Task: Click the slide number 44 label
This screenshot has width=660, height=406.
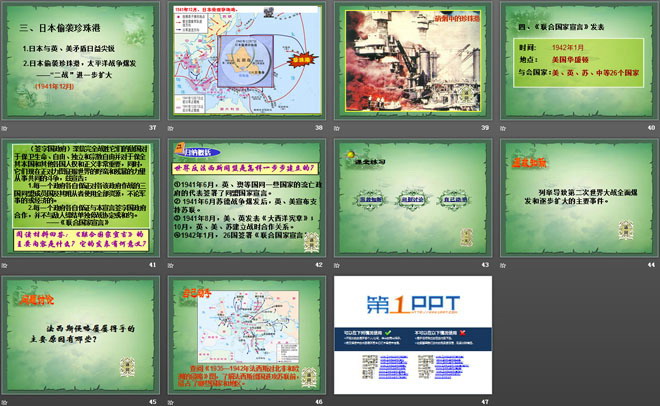Action: pyautogui.click(x=651, y=265)
